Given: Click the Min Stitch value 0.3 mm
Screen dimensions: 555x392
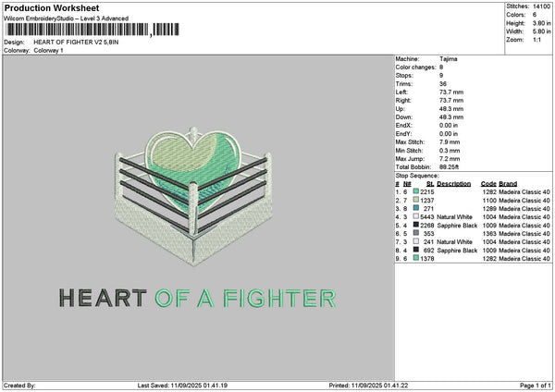Looking at the screenshot, I should pyautogui.click(x=450, y=151).
